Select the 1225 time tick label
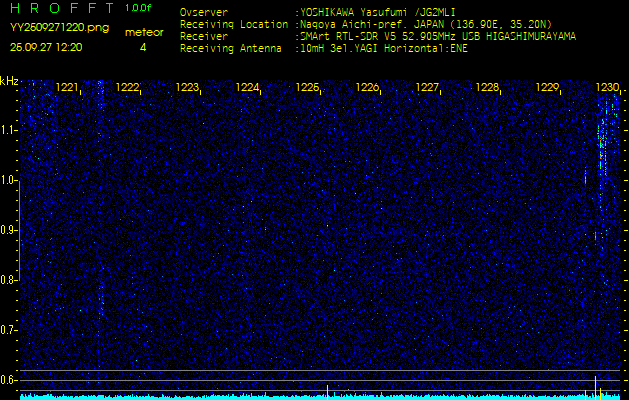 308,88
